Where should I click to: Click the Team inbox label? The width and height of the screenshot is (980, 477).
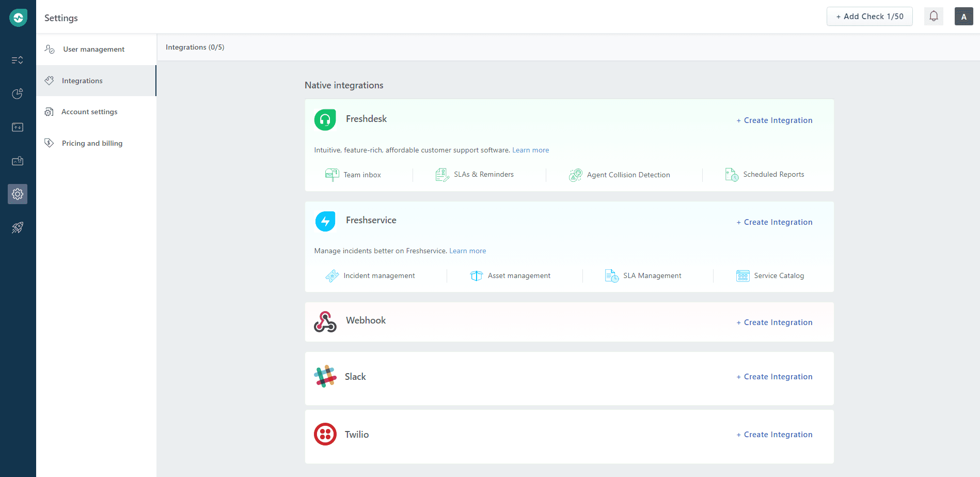tap(362, 175)
